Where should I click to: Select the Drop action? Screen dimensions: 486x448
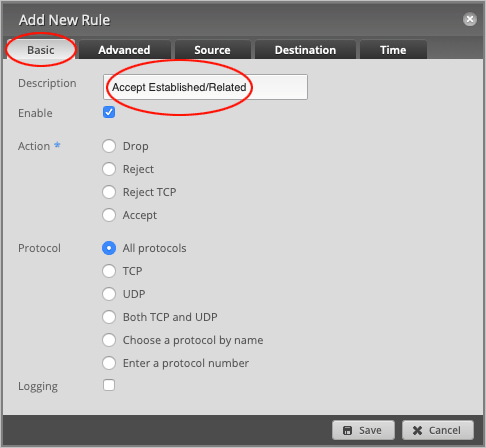click(x=109, y=146)
